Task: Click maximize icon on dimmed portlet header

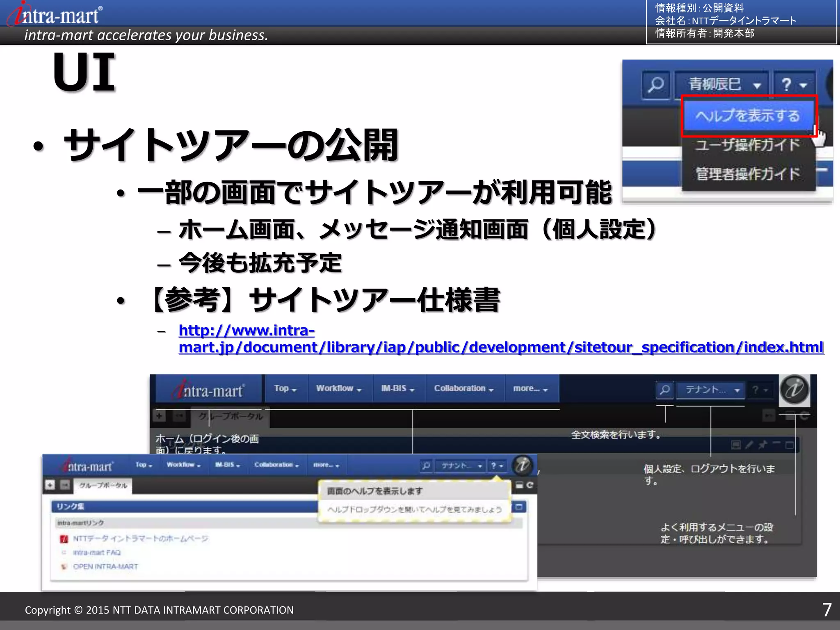Action: [789, 445]
